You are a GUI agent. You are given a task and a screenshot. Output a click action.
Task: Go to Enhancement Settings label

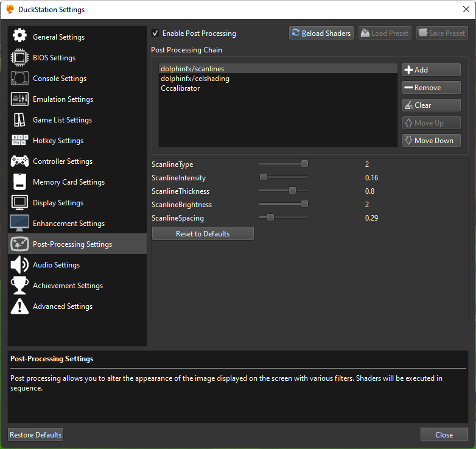[x=69, y=224]
